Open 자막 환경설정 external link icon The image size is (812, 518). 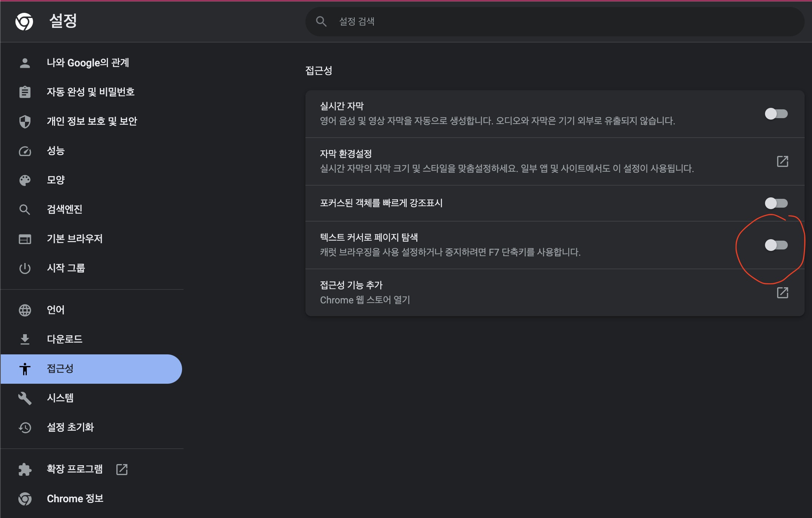pos(782,161)
